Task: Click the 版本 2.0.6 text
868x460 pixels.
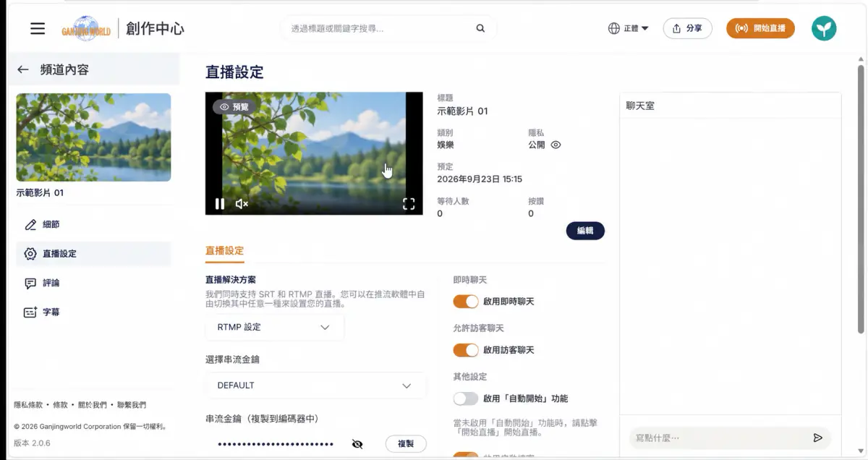Action: click(32, 443)
